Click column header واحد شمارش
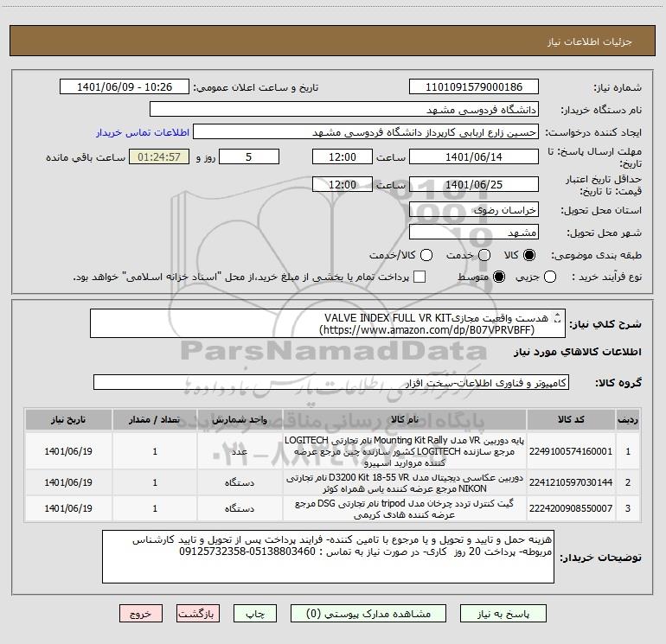The height and width of the screenshot is (644, 666). point(240,420)
